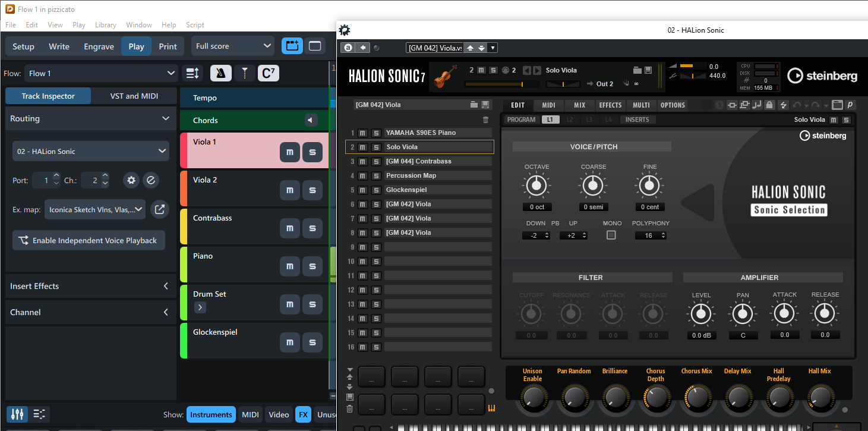This screenshot has width=868, height=431.
Task: Open the [GM 042] Viola preset dropdown arrow
Action: (x=493, y=48)
